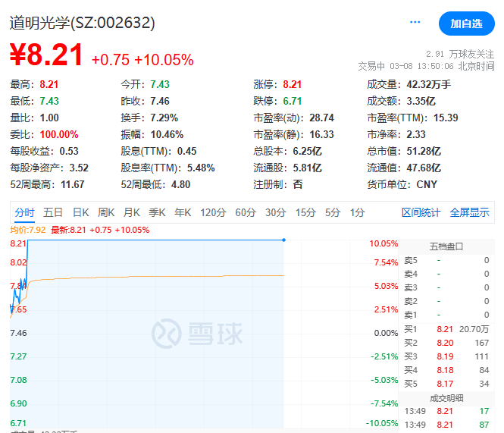Image resolution: width=504 pixels, height=433 pixels.
Task: Click the latest price dot on the chart line
Action: [283, 240]
